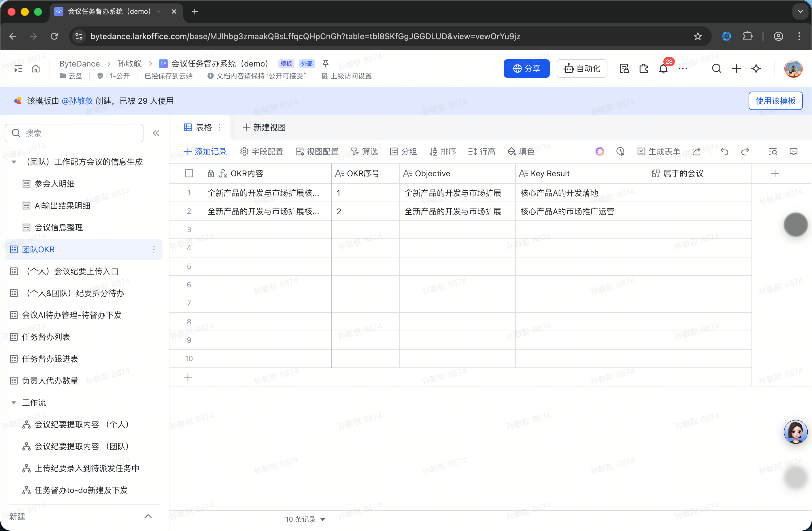Open the 筛选 filter menu
The width and height of the screenshot is (812, 531).
coord(364,151)
